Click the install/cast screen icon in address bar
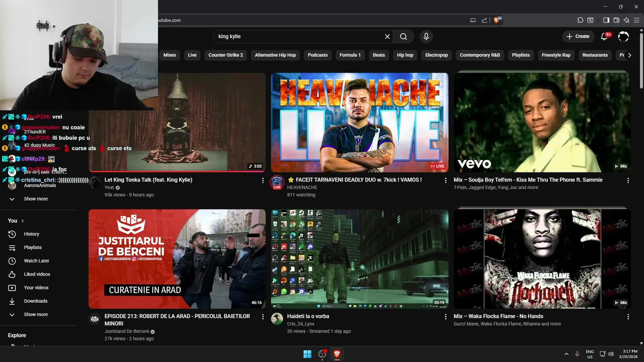 pos(473,20)
